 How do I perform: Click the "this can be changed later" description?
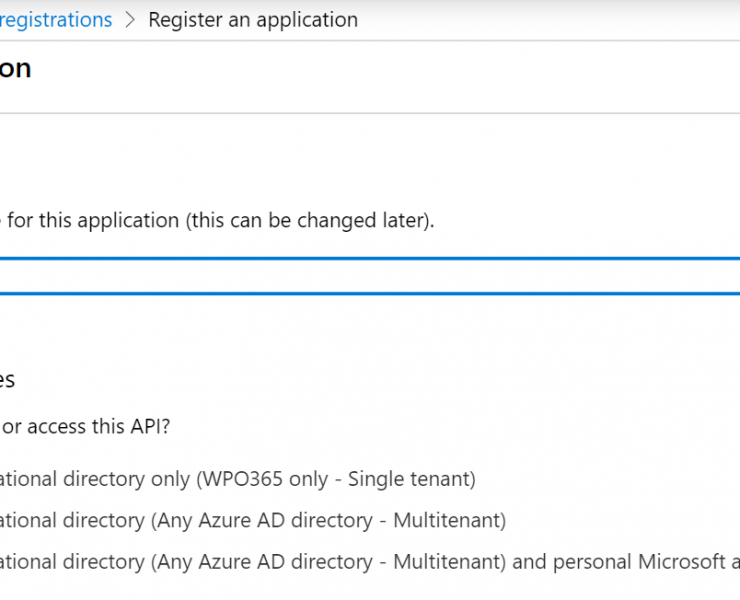pos(310,220)
